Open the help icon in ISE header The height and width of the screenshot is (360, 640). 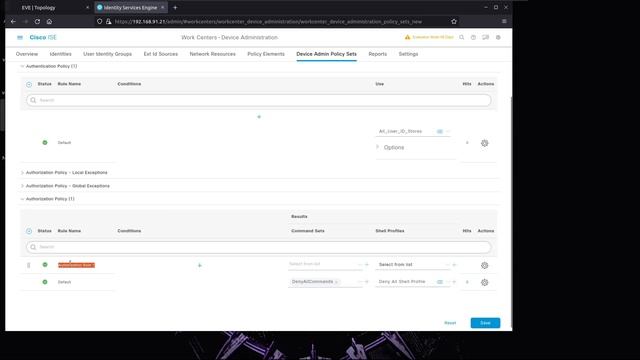[x=473, y=38]
